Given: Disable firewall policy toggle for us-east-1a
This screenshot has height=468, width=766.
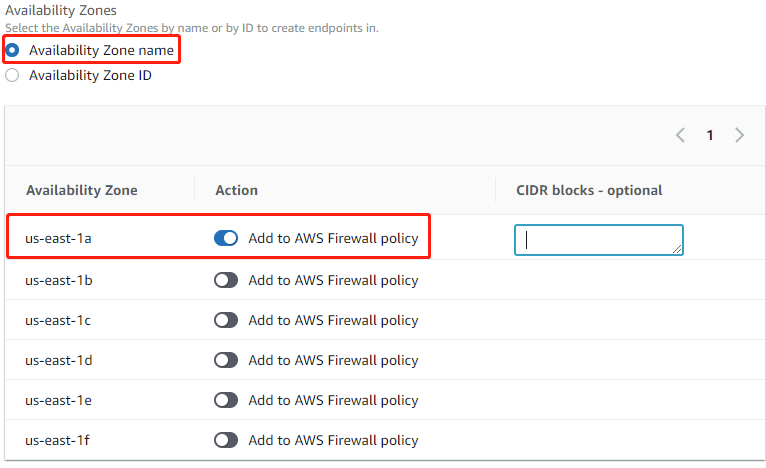Looking at the screenshot, I should [226, 238].
